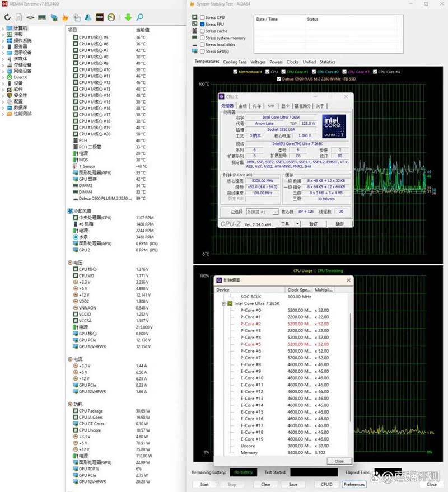This screenshot has width=448, height=492.
Task: Close the 时钟频率 window with its Close button
Action: click(x=339, y=461)
